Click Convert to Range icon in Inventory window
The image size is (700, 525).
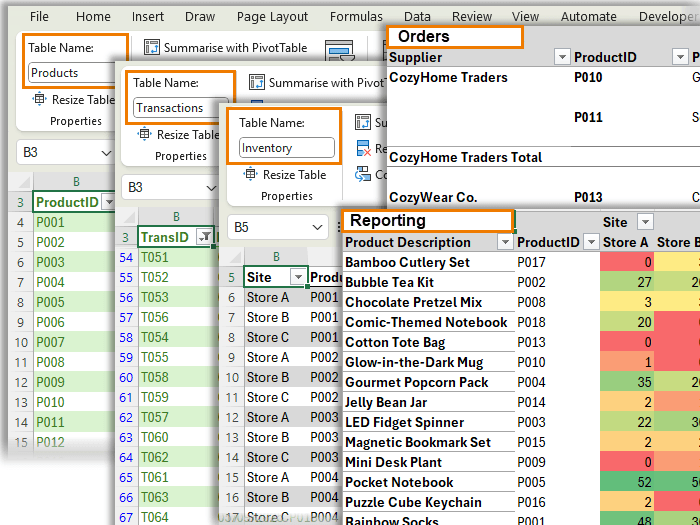(362, 174)
